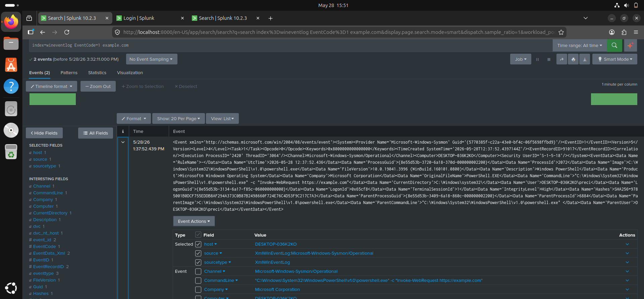
Task: Run the search with magnifier button
Action: [x=614, y=45]
